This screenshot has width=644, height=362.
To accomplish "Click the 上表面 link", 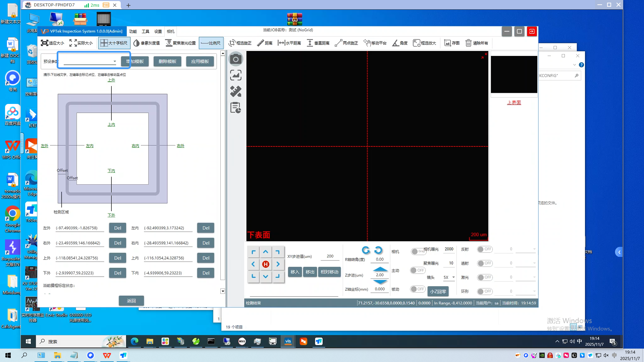I will pos(514,103).
